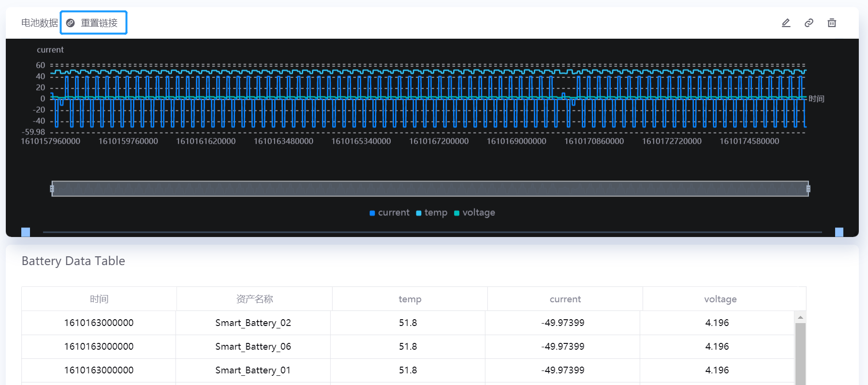
Task: Click the 重置链接 reset link button
Action: coord(93,23)
